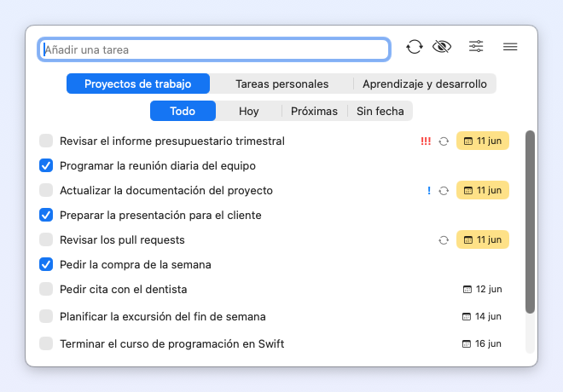Toggle the hide completed tasks eye icon
The width and height of the screenshot is (563, 392).
442,47
